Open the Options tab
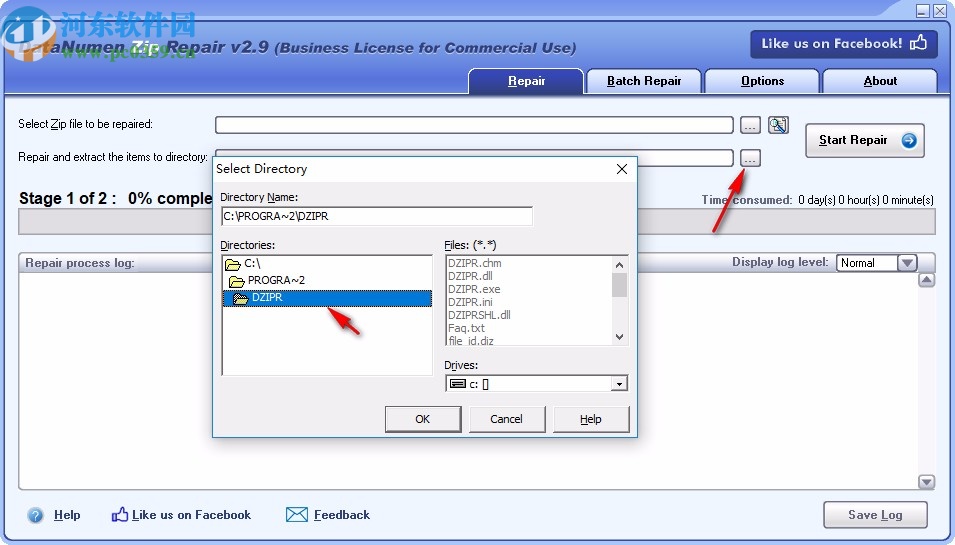 762,81
